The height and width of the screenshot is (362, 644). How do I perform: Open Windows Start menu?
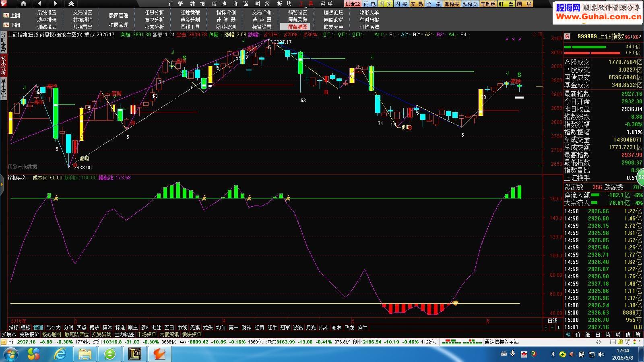click(x=11, y=354)
